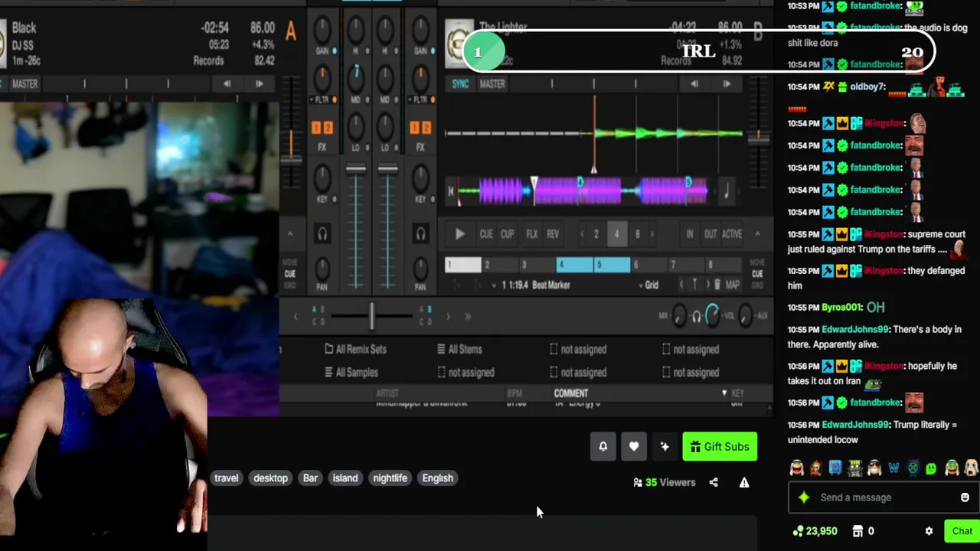Image resolution: width=980 pixels, height=551 pixels.
Task: Toggle headphone cue for mixer channel A
Action: (322, 234)
